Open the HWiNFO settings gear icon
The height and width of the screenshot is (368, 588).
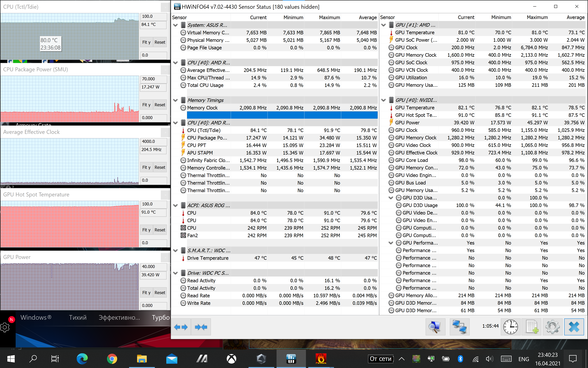[552, 327]
